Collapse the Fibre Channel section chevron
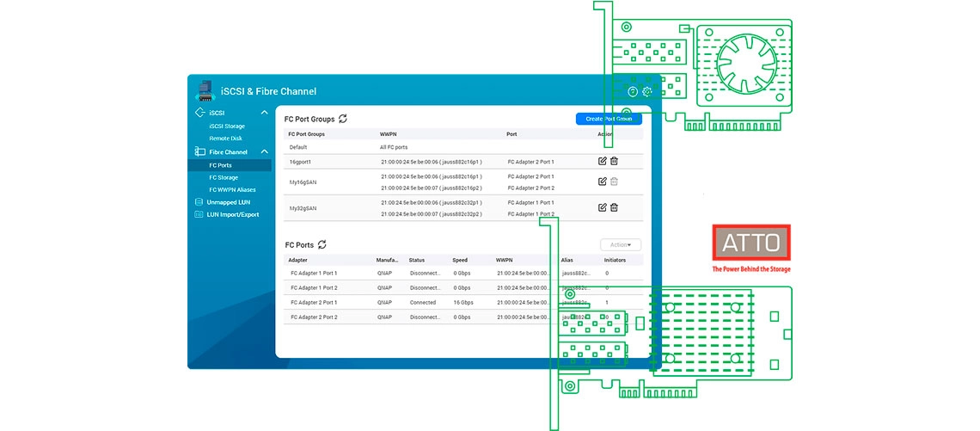Viewport: 980px width, 431px height. point(265,151)
